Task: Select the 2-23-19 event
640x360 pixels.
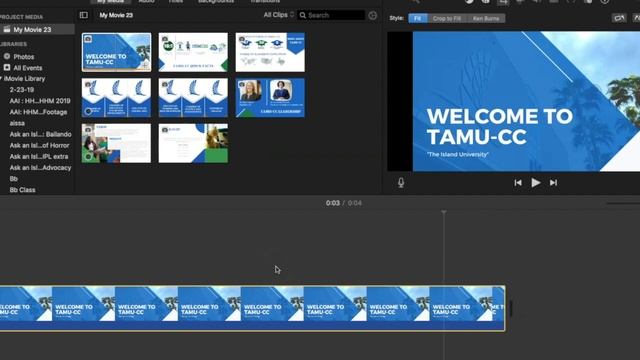Action: pyautogui.click(x=22, y=89)
